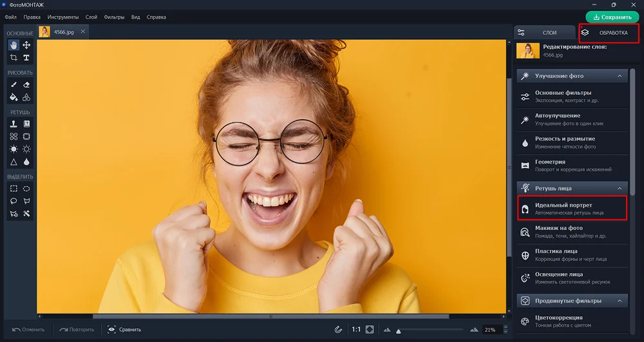Click the zoom slider handle
Screen dimensions: 644x342
click(398, 331)
